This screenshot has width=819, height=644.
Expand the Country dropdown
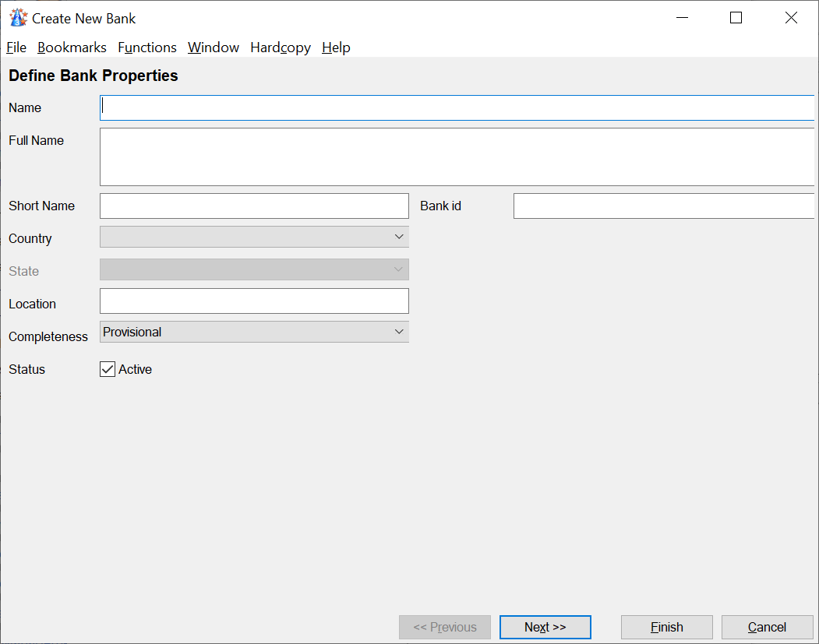click(254, 237)
